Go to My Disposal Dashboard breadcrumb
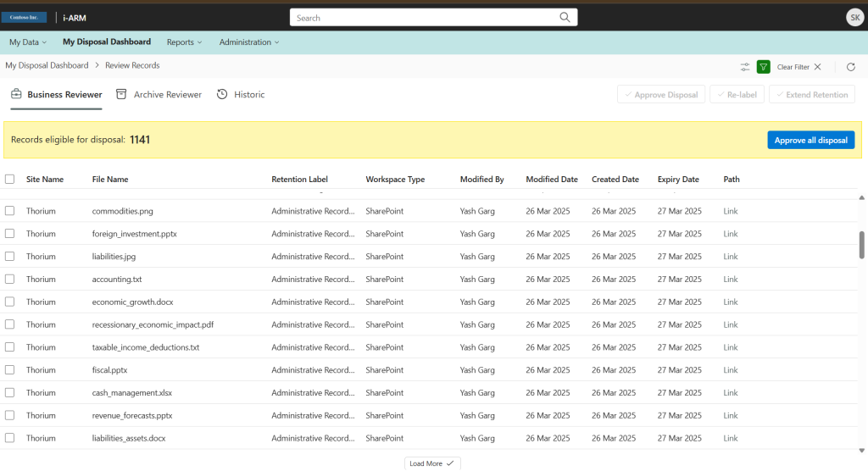Image resolution: width=868 pixels, height=471 pixels. [47, 65]
